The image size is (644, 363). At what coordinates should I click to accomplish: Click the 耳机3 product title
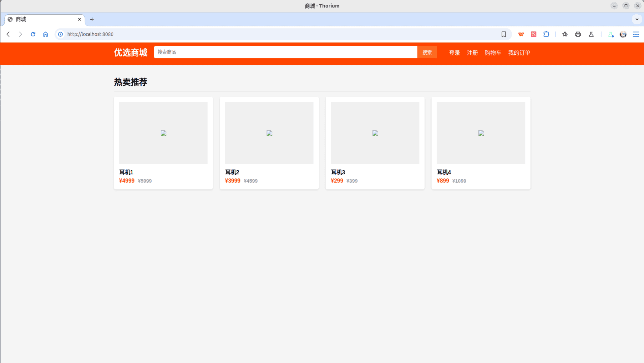point(338,172)
